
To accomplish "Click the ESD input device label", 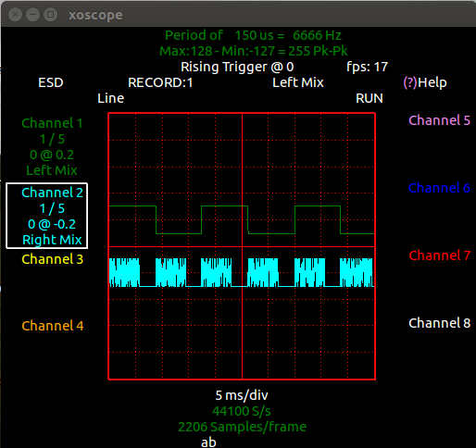I will [51, 82].
